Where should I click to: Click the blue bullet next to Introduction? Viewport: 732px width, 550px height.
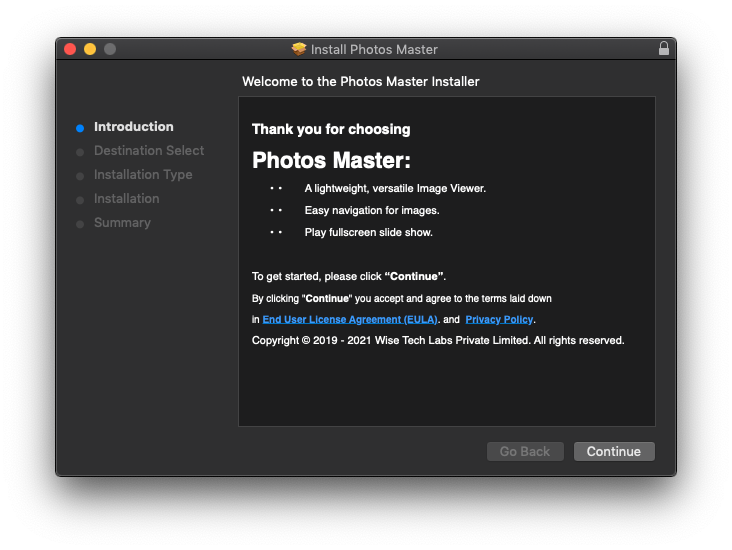[80, 128]
